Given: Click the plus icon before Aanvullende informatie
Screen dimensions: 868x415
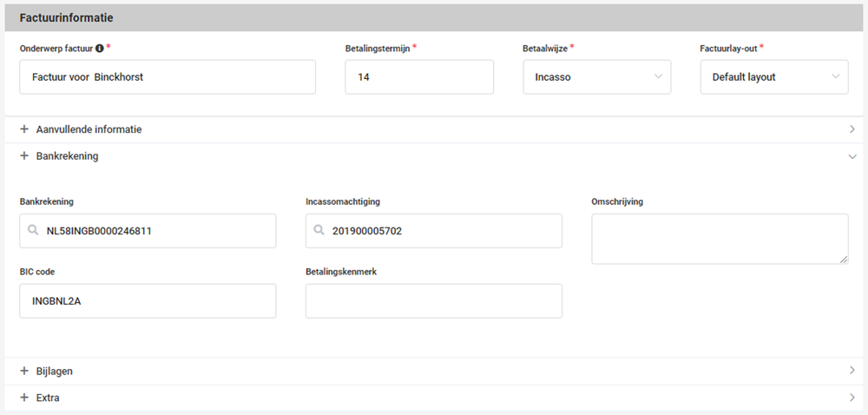Looking at the screenshot, I should (x=23, y=128).
